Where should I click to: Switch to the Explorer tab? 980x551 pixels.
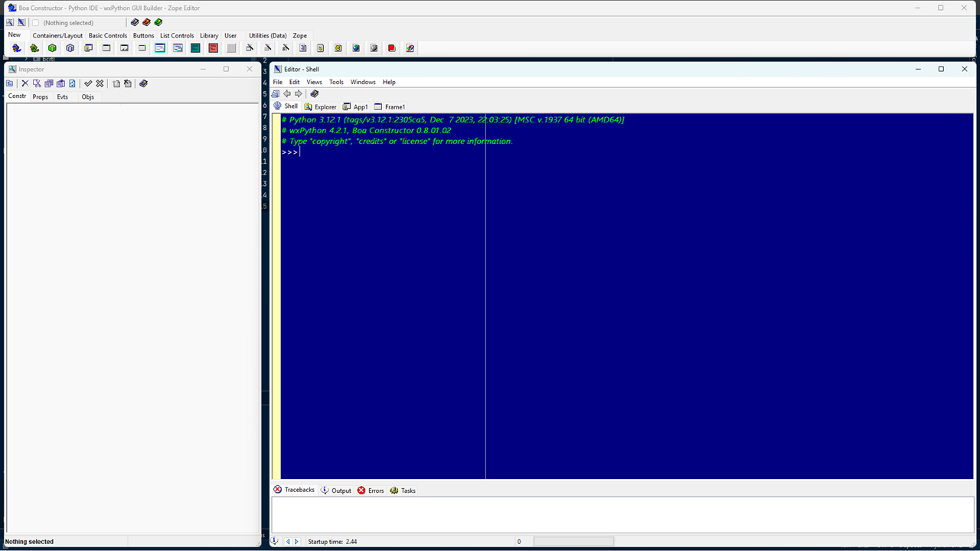click(x=320, y=107)
